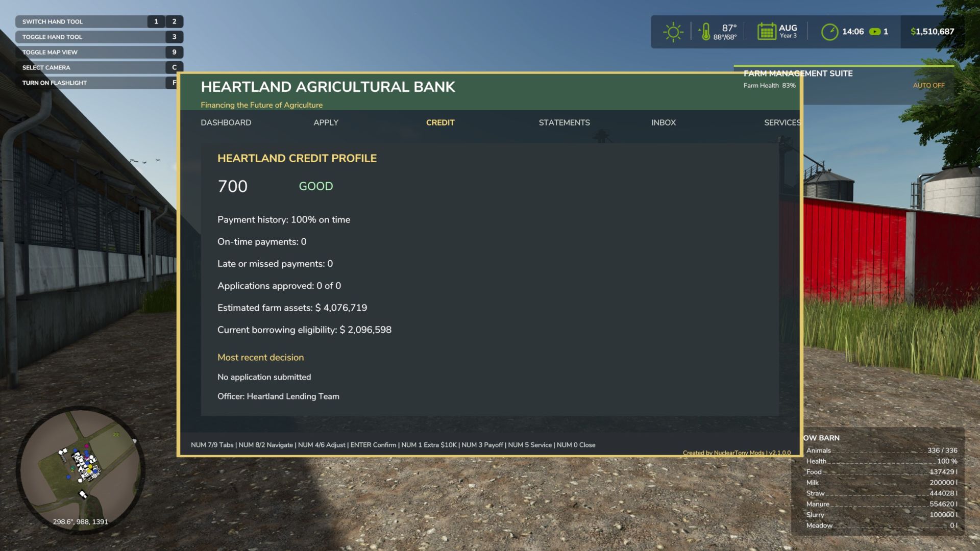This screenshot has height=551, width=980.
Task: Click the thermometer temperature icon
Action: 705,32
